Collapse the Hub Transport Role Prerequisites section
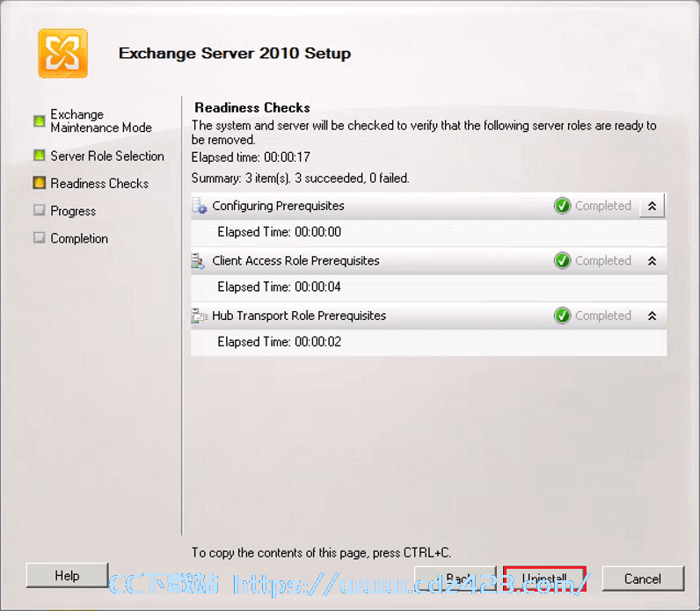The height and width of the screenshot is (611, 700). tap(652, 316)
